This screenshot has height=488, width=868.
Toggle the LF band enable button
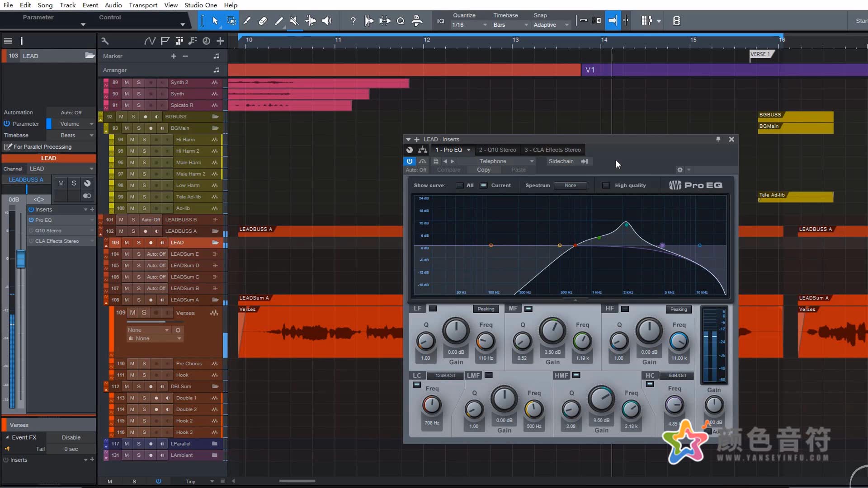[x=433, y=309]
